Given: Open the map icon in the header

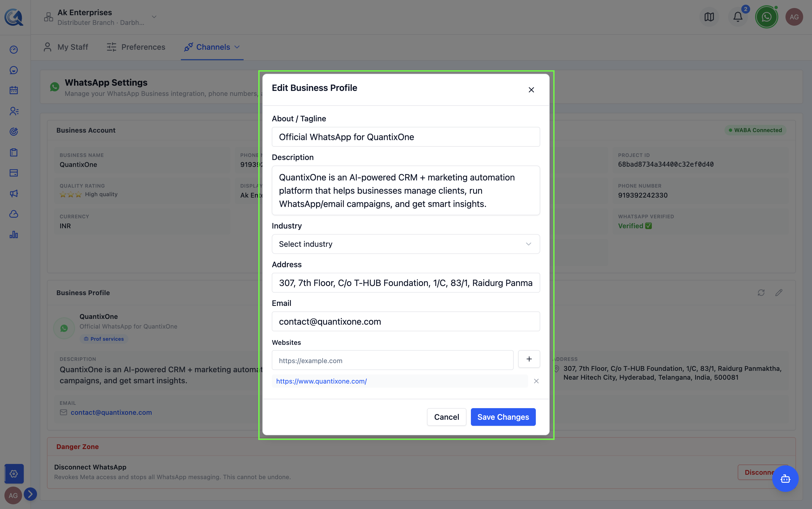Looking at the screenshot, I should [709, 17].
